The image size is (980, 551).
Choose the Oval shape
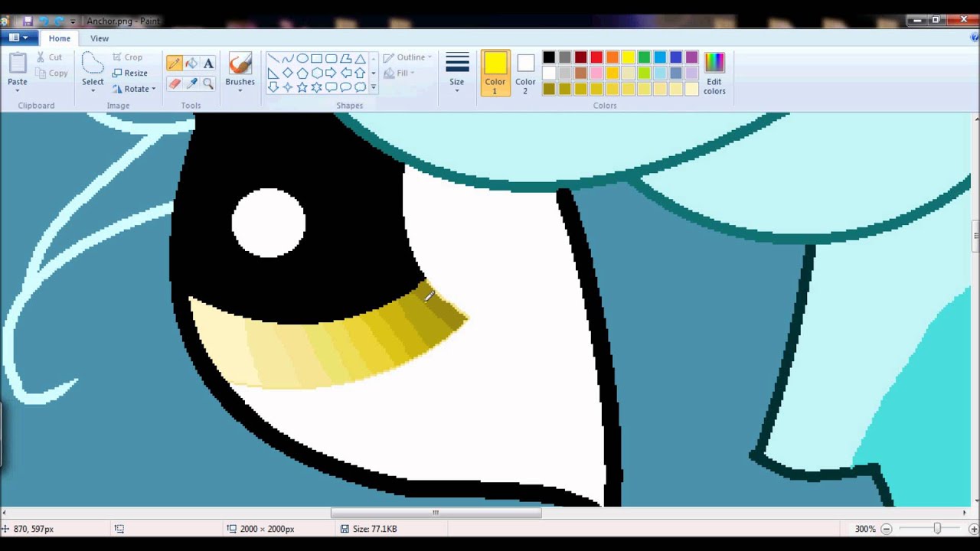click(302, 58)
